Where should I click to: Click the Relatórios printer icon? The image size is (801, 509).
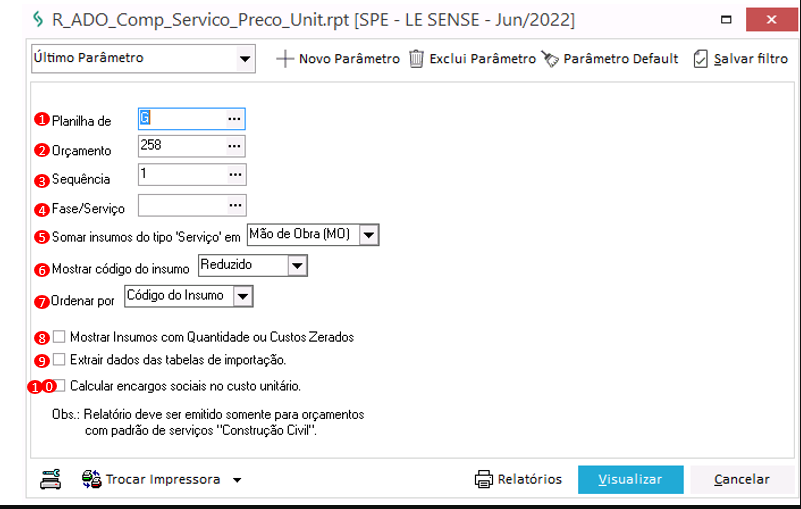click(483, 479)
